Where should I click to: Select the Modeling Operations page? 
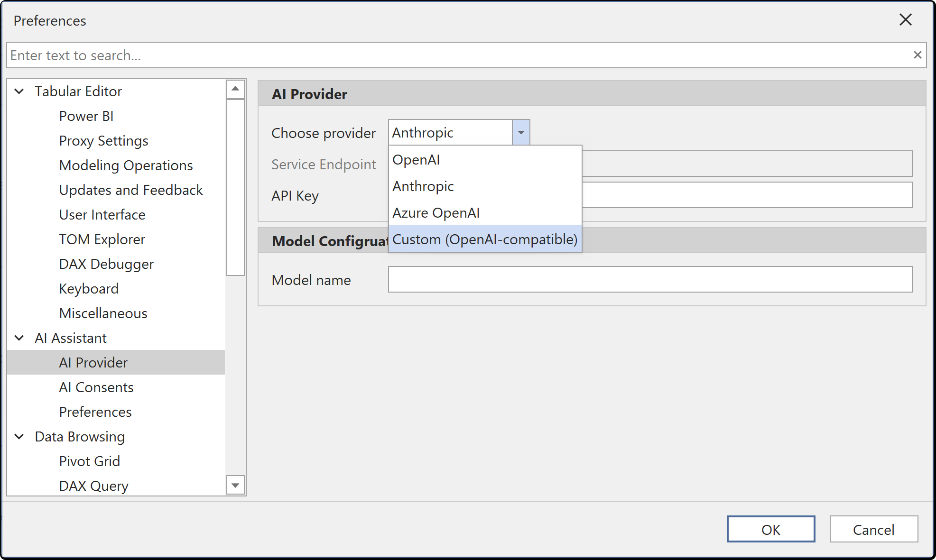(126, 165)
